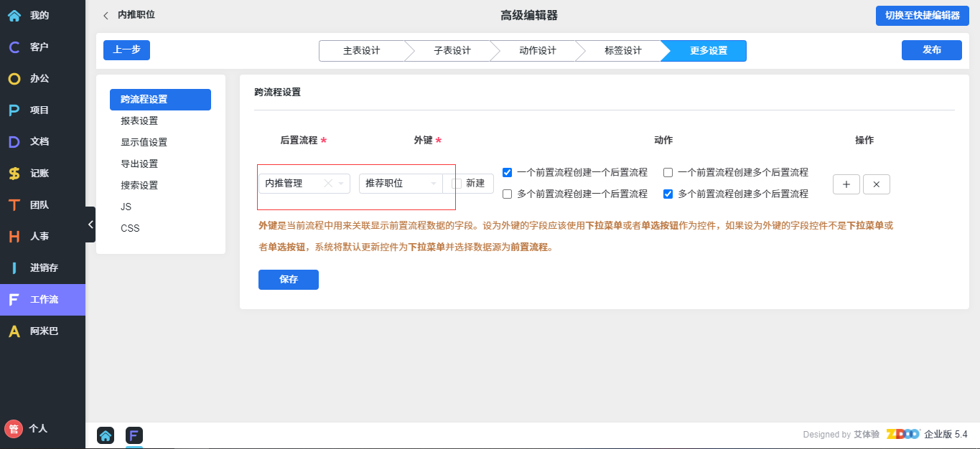Check the 新建 checkbox

click(x=457, y=184)
